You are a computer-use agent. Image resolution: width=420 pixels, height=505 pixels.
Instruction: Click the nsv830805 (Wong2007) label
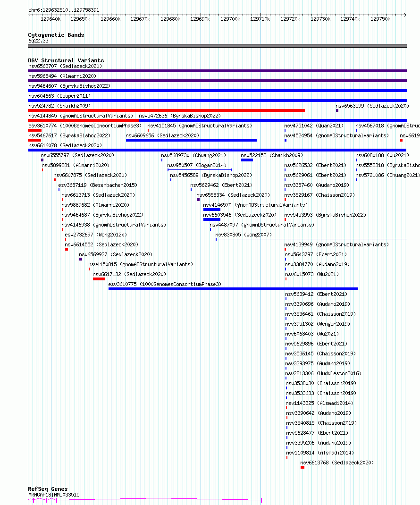[244, 235]
